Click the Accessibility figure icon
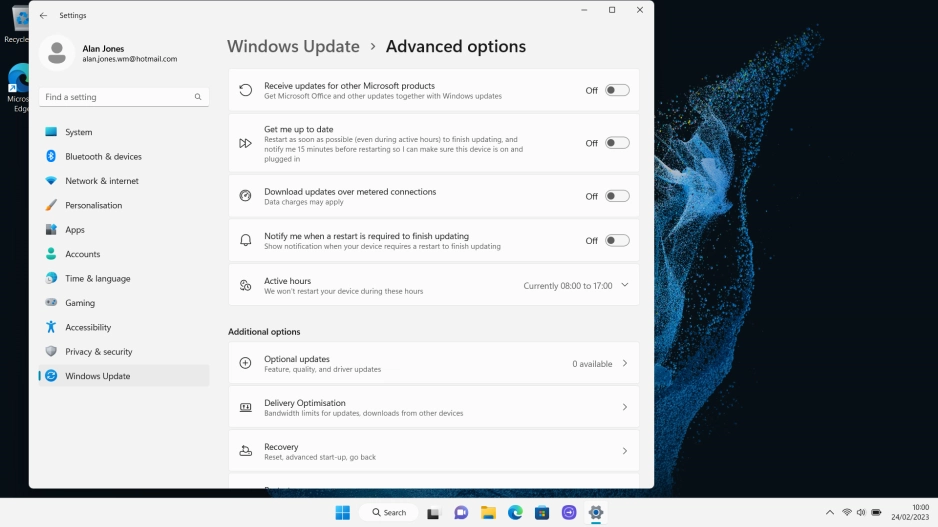 click(51, 327)
